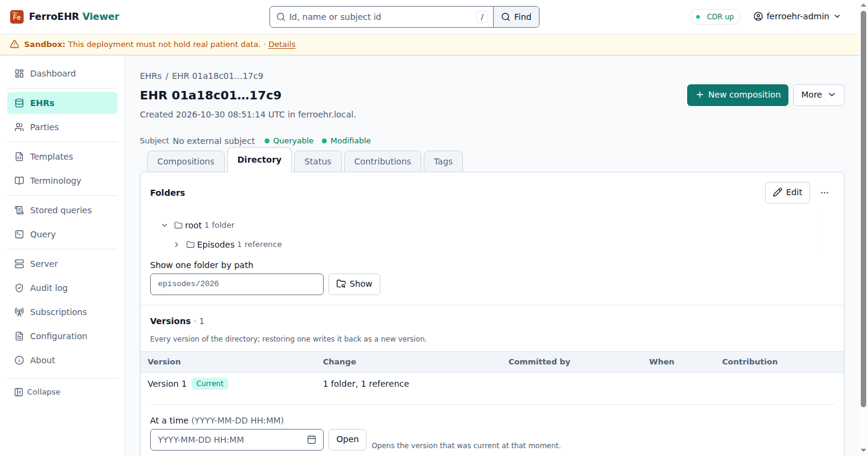Go to the Parties section
Viewport: 868px width, 456px height.
coord(62,127)
